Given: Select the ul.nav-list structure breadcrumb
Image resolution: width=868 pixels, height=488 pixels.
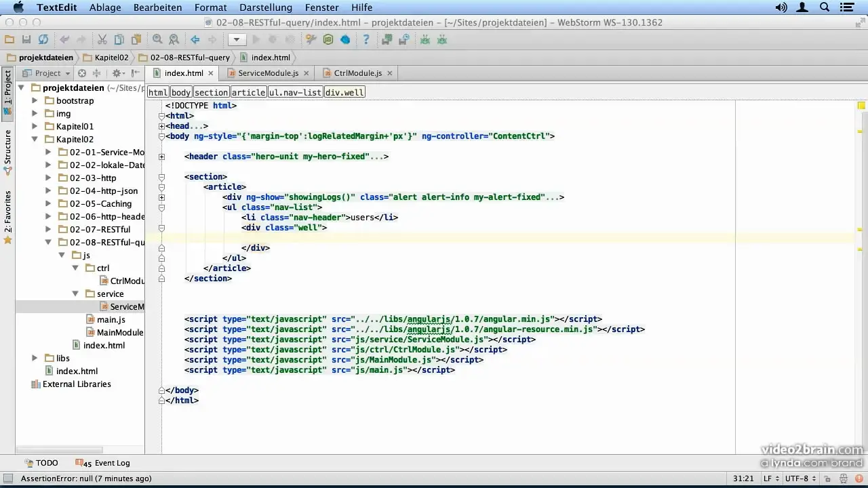Looking at the screenshot, I should point(295,92).
